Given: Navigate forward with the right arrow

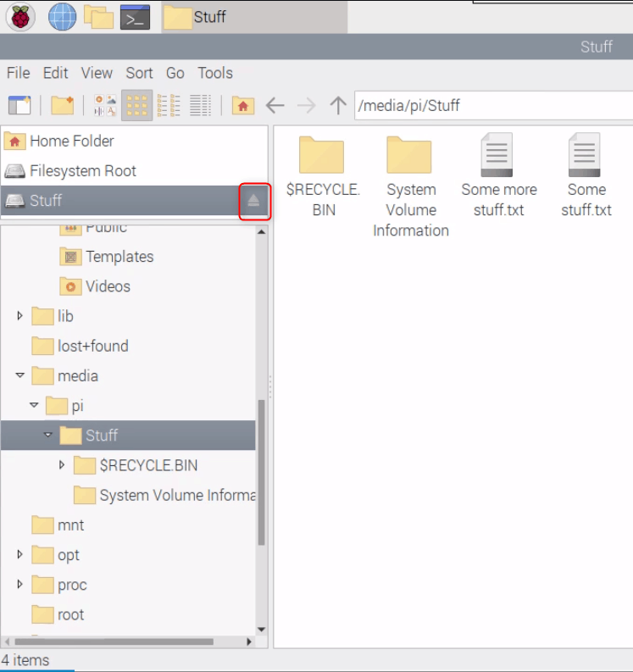Looking at the screenshot, I should pos(307,105).
